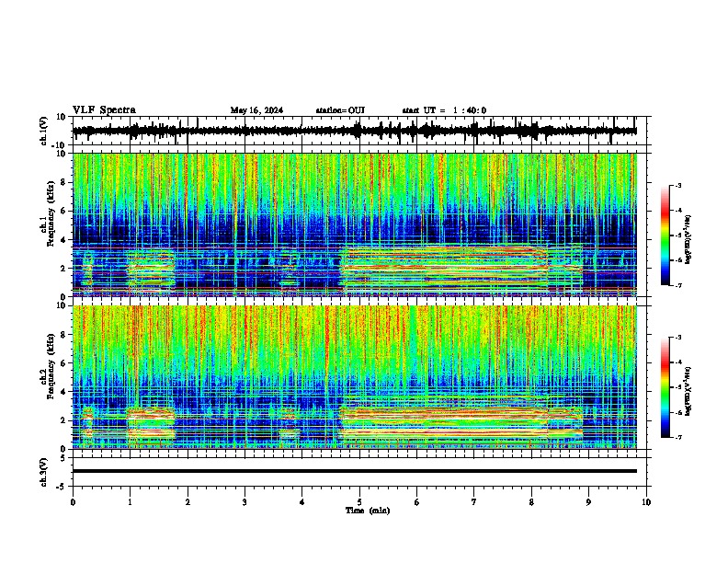Image resolution: width=728 pixels, height=563 pixels.
Task: Click the 'VLF Spectra' title text
Action: pos(104,110)
